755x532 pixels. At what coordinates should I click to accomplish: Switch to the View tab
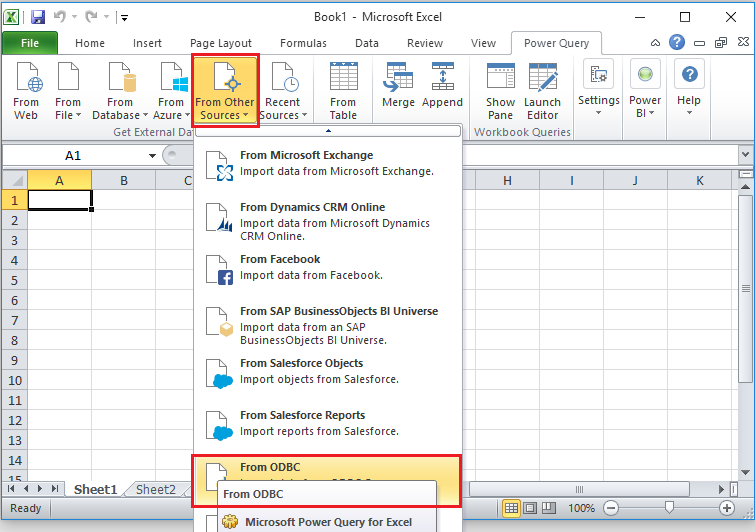tap(483, 43)
